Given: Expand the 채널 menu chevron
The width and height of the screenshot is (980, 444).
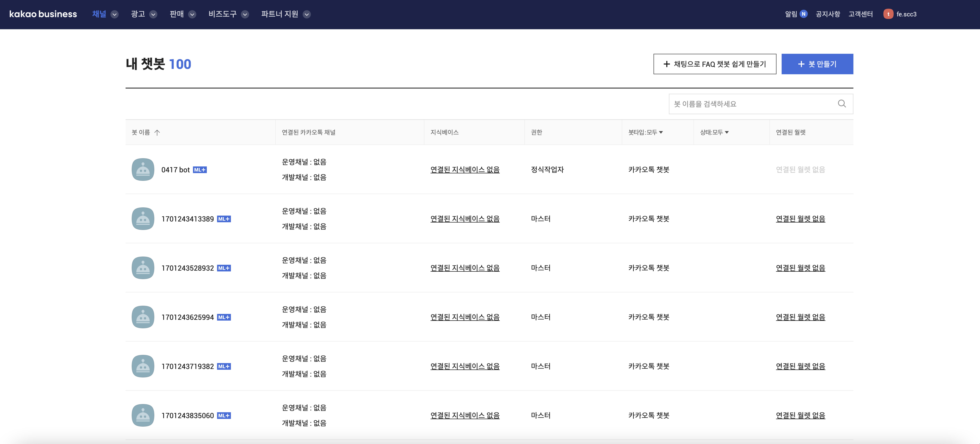Looking at the screenshot, I should [115, 14].
